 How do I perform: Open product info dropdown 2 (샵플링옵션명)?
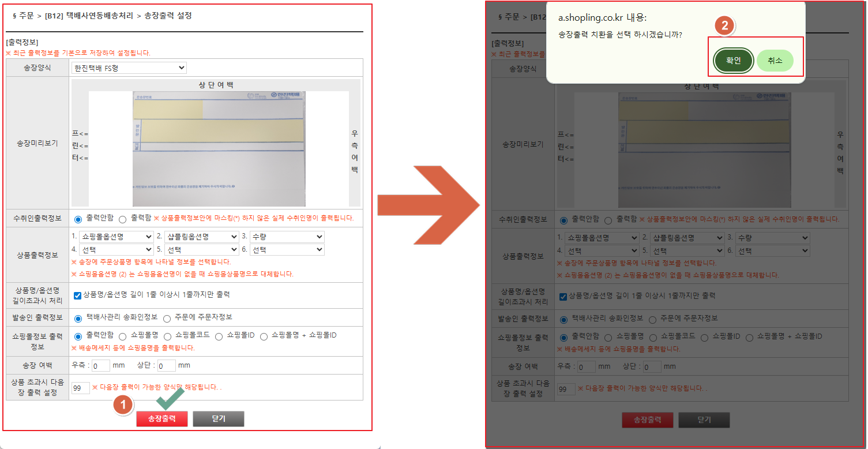point(202,236)
